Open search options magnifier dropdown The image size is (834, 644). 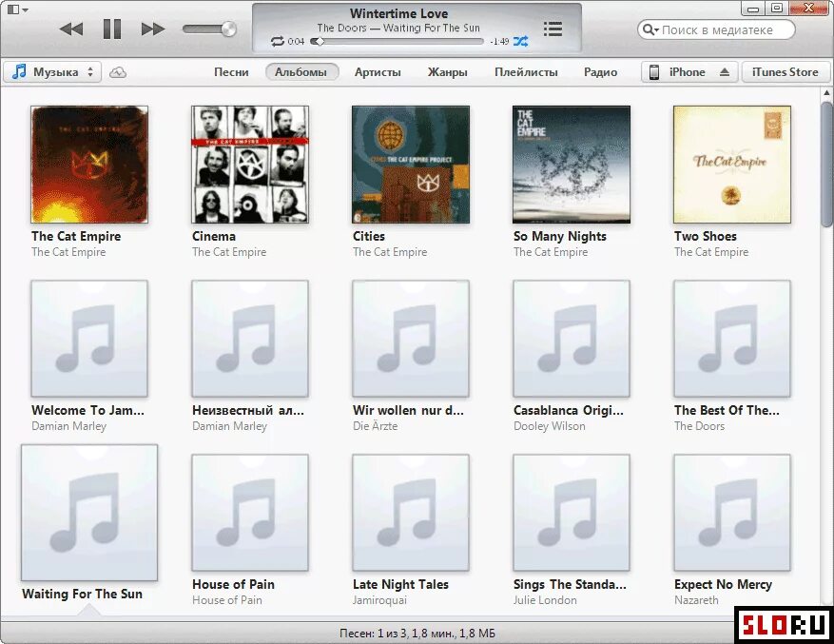click(650, 29)
